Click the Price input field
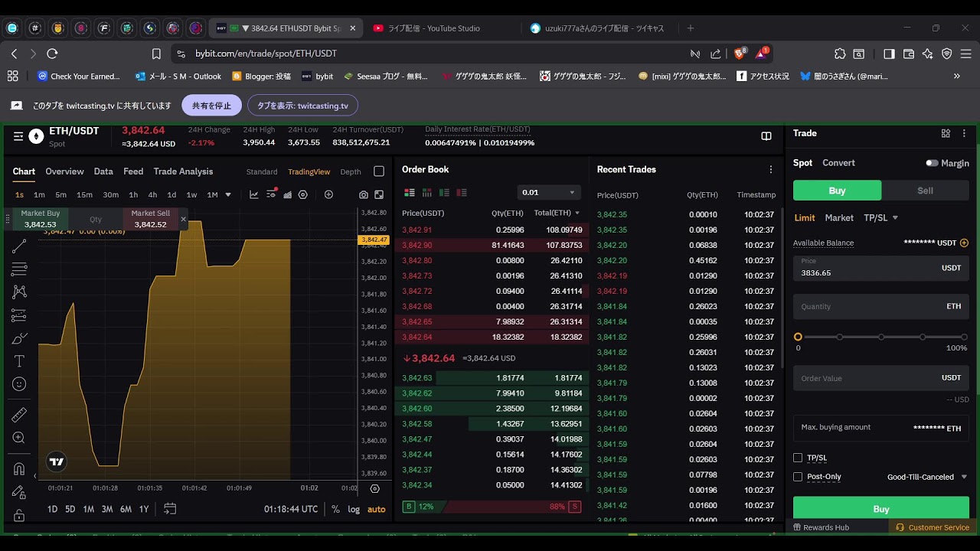The width and height of the screenshot is (980, 551). click(x=881, y=268)
